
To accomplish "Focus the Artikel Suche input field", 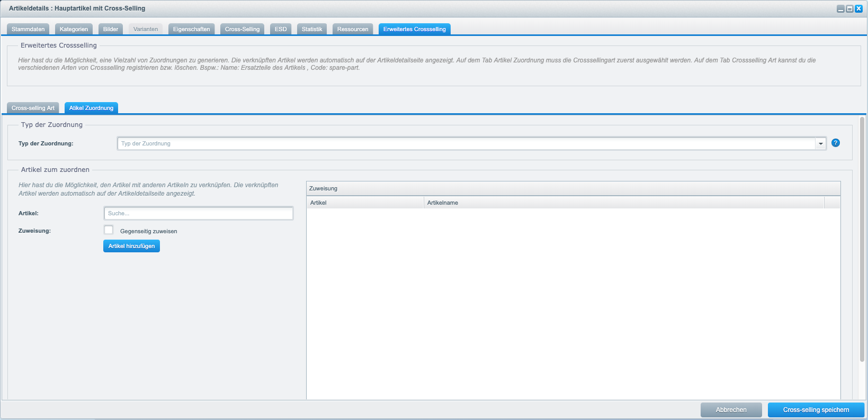I will click(199, 213).
